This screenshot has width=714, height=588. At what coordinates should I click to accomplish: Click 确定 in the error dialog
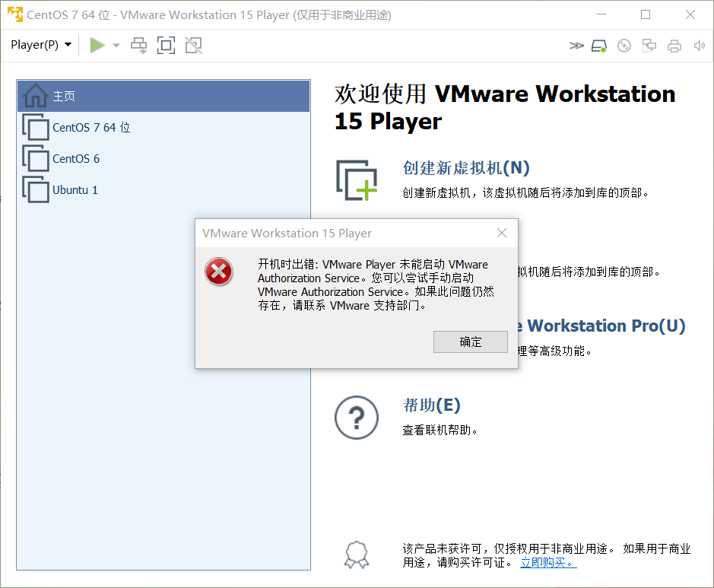(x=471, y=342)
